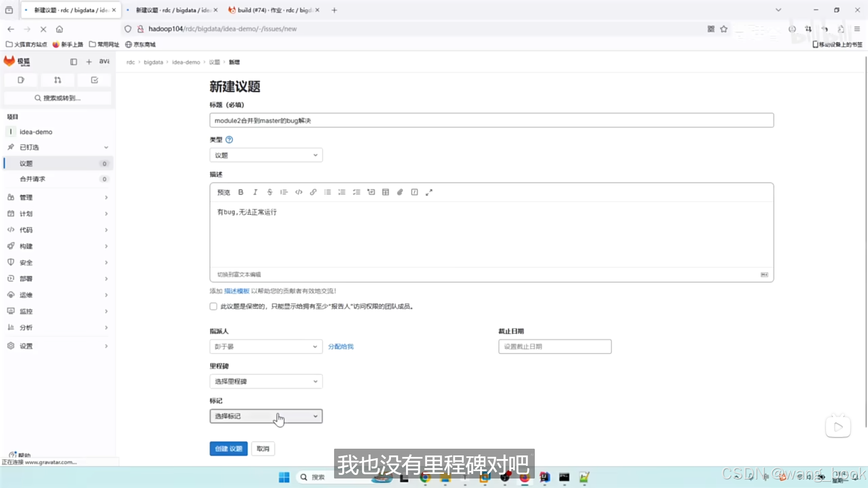Expand the Build menu in sidebar
The width and height of the screenshot is (868, 488).
tap(58, 246)
